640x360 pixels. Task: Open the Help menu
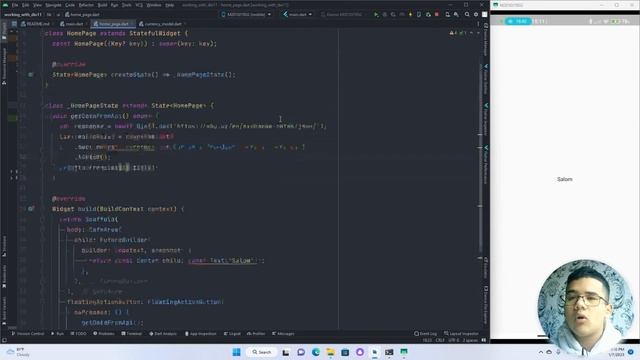(170, 5)
